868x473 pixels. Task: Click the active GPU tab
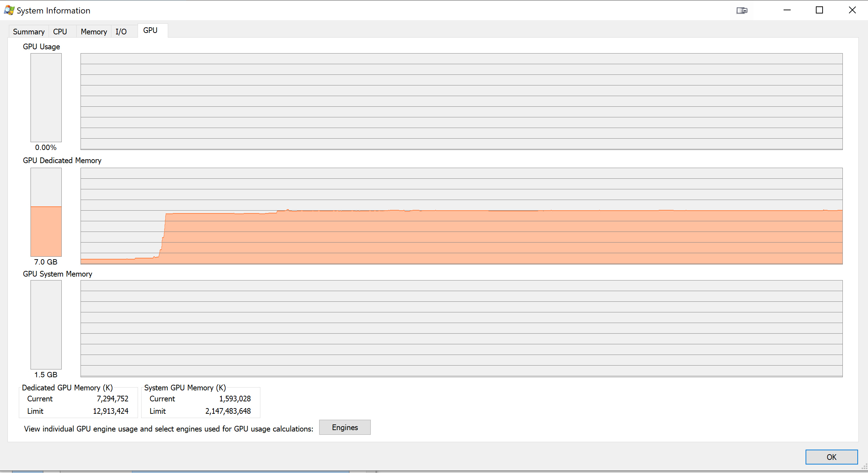click(150, 30)
